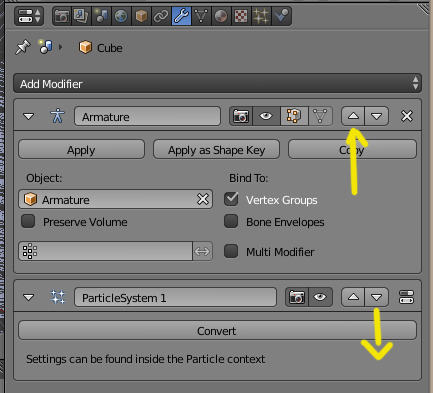This screenshot has height=393, width=433.
Task: Collapse the ParticleSystem 1 modifier panel
Action: click(29, 297)
